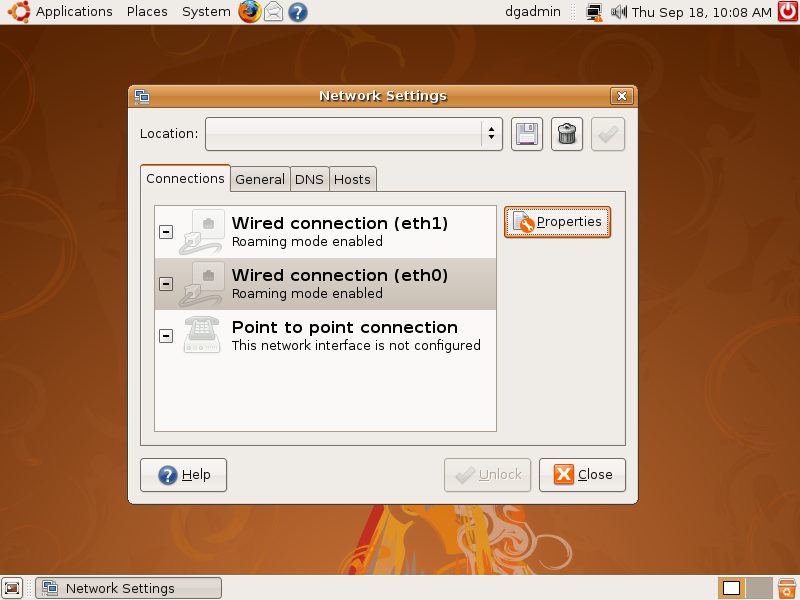Image resolution: width=800 pixels, height=600 pixels.
Task: Select the 'Point to point connection' text
Action: click(x=344, y=327)
